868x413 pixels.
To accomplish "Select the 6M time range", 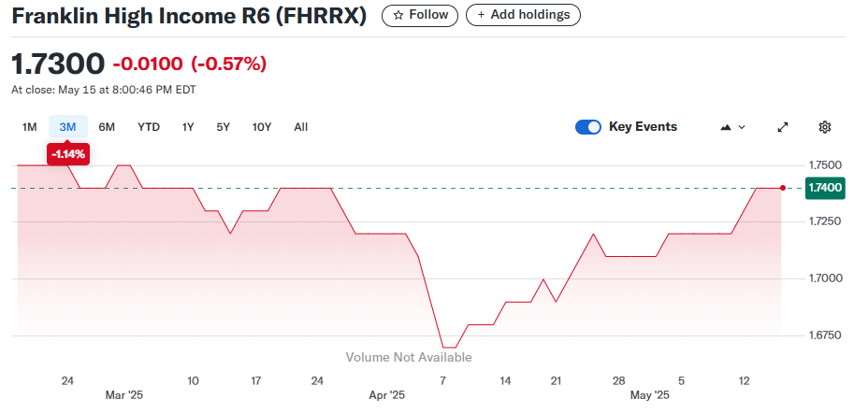I will click(x=107, y=127).
